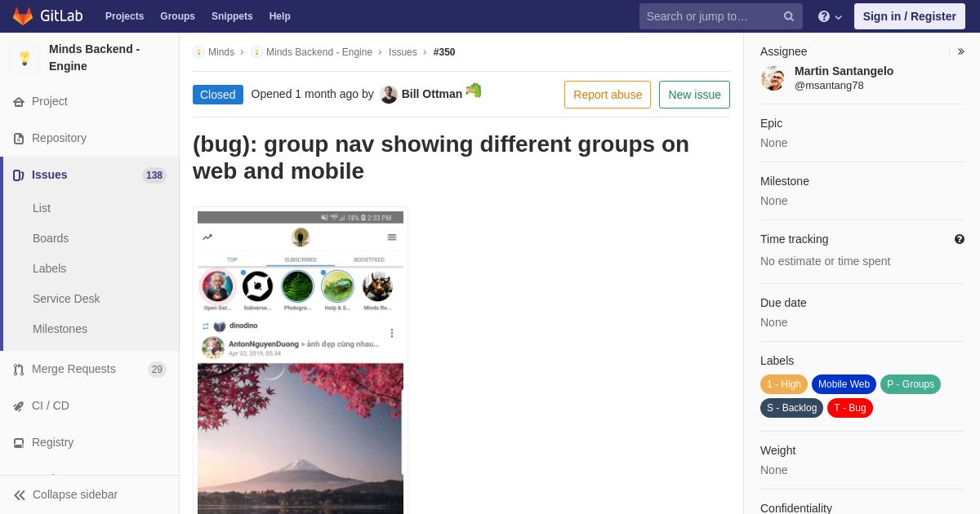Open the mobile screenshot image attachment
The image size is (980, 514).
point(301,361)
